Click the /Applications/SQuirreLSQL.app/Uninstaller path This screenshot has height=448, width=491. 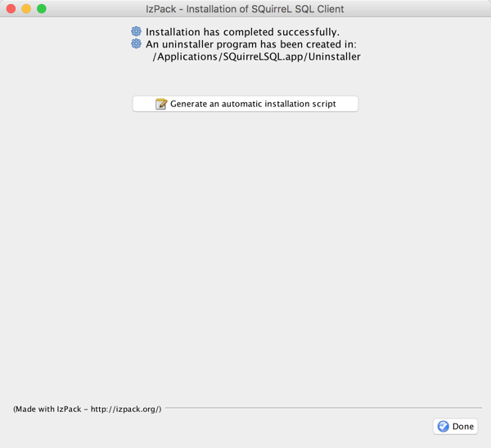coord(256,56)
